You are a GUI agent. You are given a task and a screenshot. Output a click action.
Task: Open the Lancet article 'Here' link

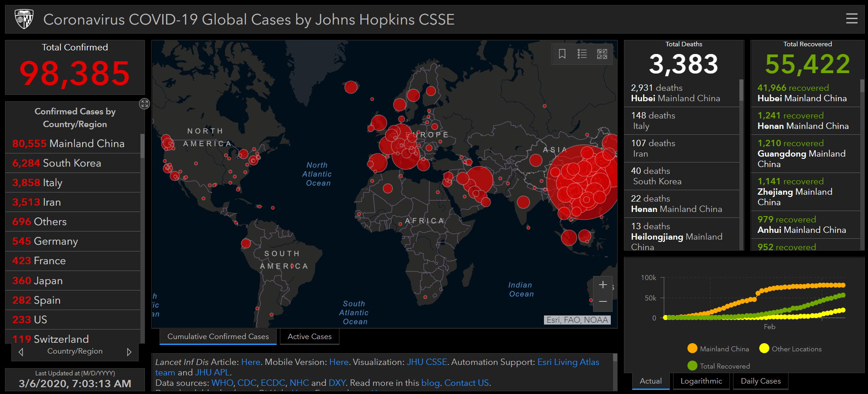tap(251, 362)
